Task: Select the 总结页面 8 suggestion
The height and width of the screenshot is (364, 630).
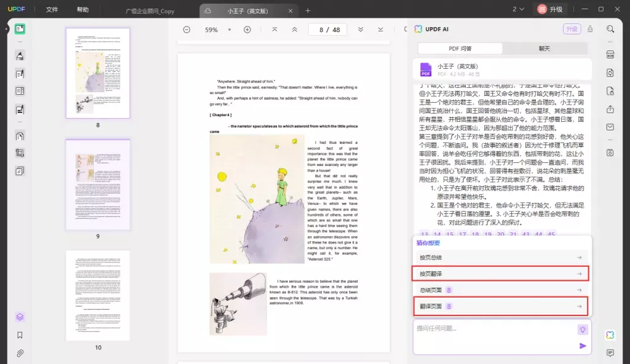Action: (x=501, y=290)
